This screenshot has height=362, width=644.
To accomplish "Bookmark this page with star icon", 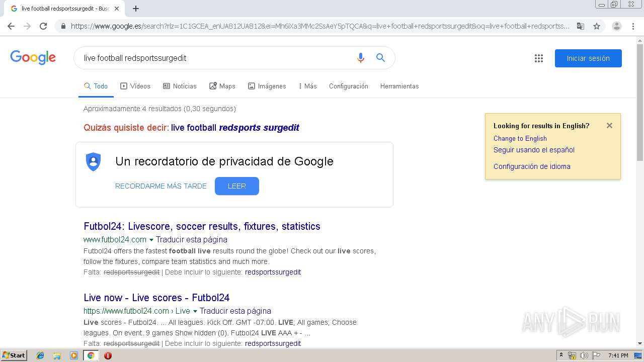I will click(597, 26).
